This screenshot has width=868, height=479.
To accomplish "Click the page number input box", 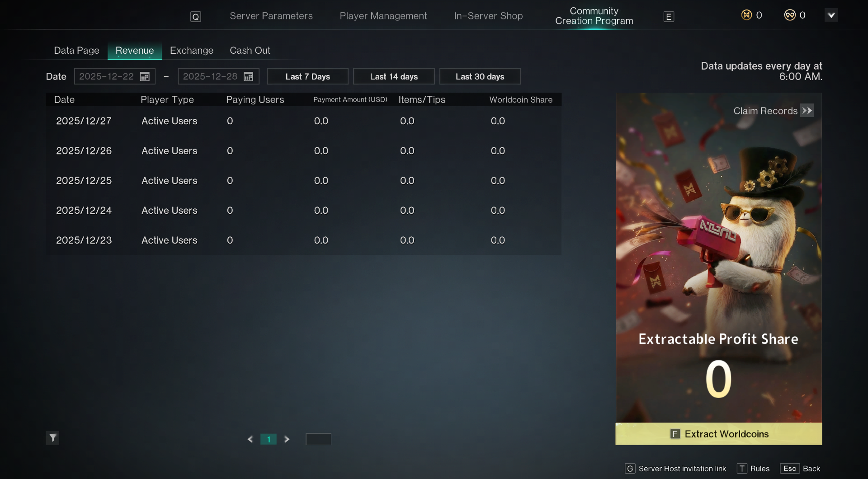I will [x=318, y=439].
